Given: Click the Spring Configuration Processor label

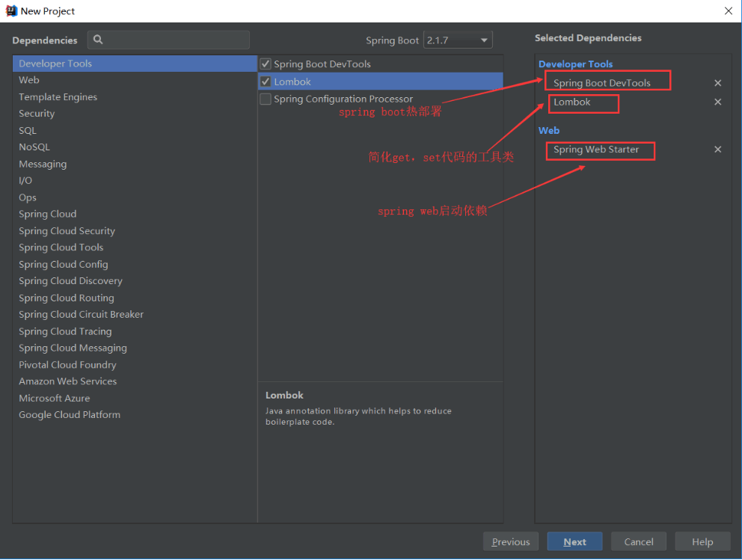Looking at the screenshot, I should tap(343, 99).
